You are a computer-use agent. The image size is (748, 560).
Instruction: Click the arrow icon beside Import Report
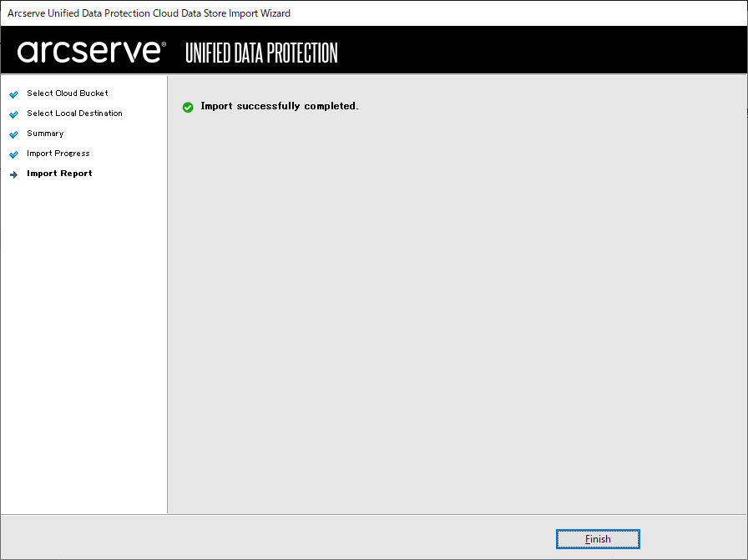pyautogui.click(x=14, y=174)
